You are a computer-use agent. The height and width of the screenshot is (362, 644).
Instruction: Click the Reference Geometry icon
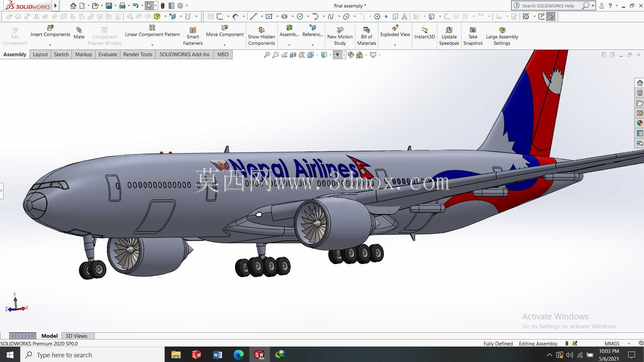tap(313, 31)
